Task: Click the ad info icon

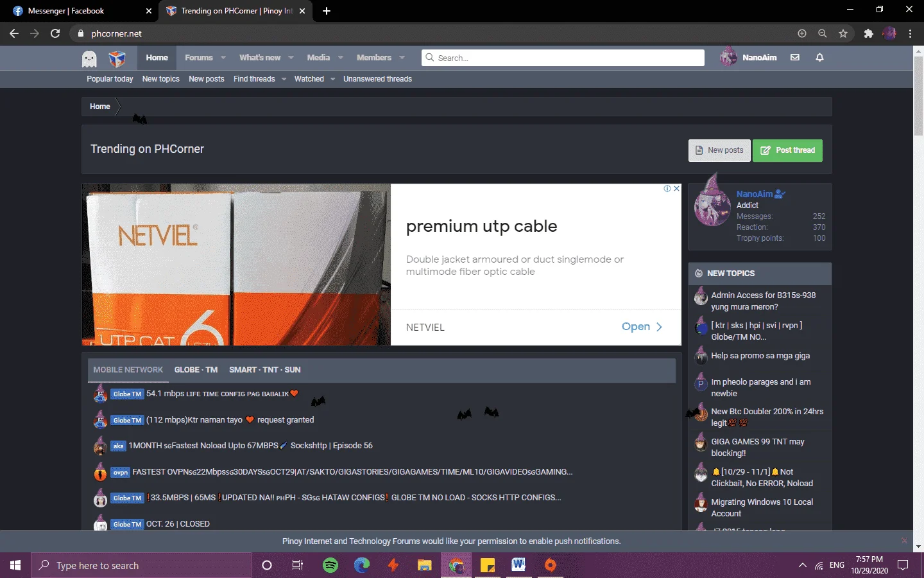Action: 667,189
